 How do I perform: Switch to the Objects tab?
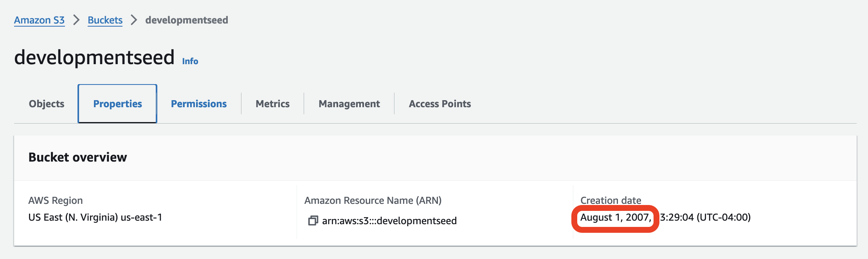pyautogui.click(x=47, y=104)
